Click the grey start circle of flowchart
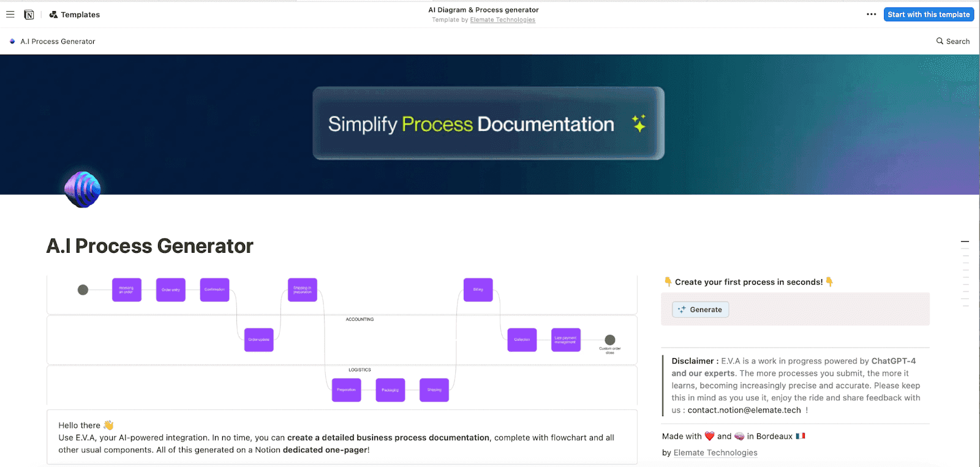Screen dimensions: 980x467 coord(83,290)
